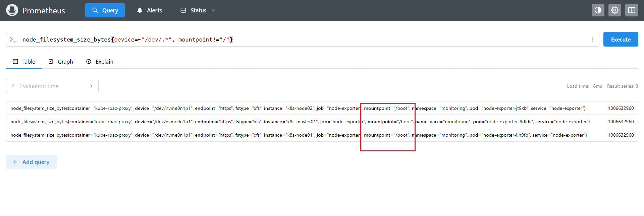Open the query options three-dot menu
The height and width of the screenshot is (216, 644).
pos(592,40)
